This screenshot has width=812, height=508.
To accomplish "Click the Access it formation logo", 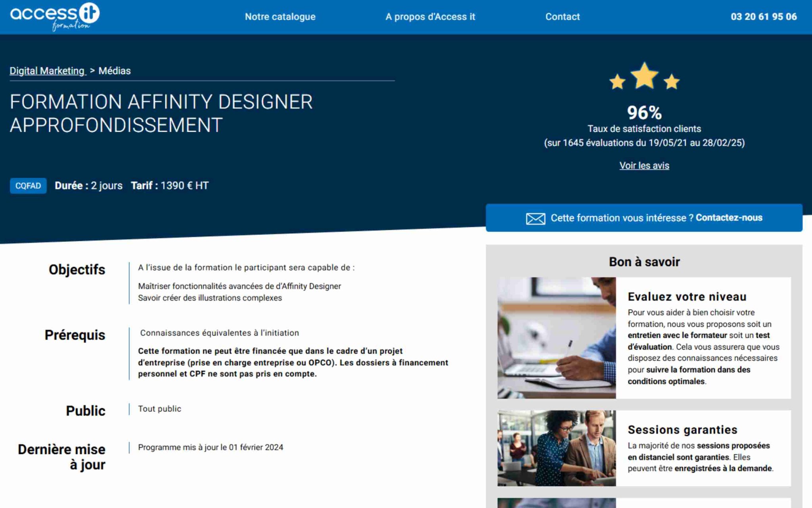I will [x=55, y=17].
